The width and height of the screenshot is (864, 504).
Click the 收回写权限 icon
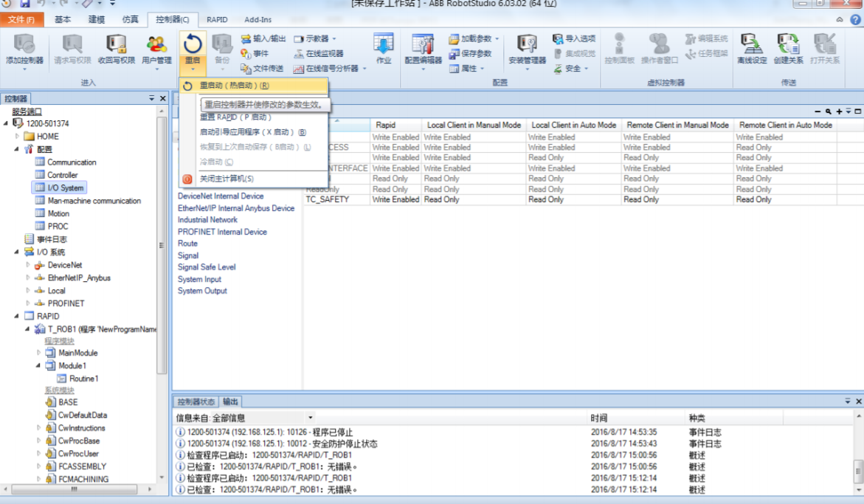click(117, 49)
